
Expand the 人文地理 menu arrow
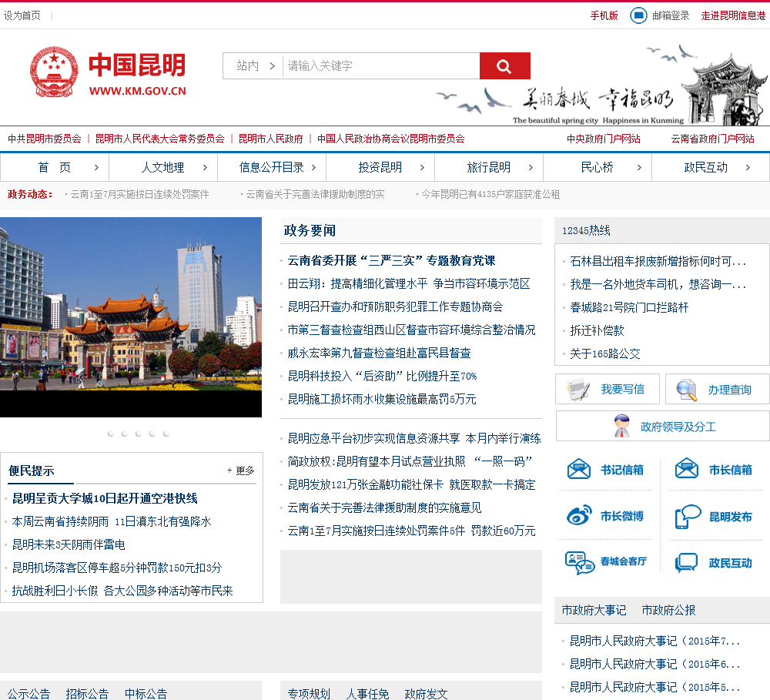coord(205,168)
